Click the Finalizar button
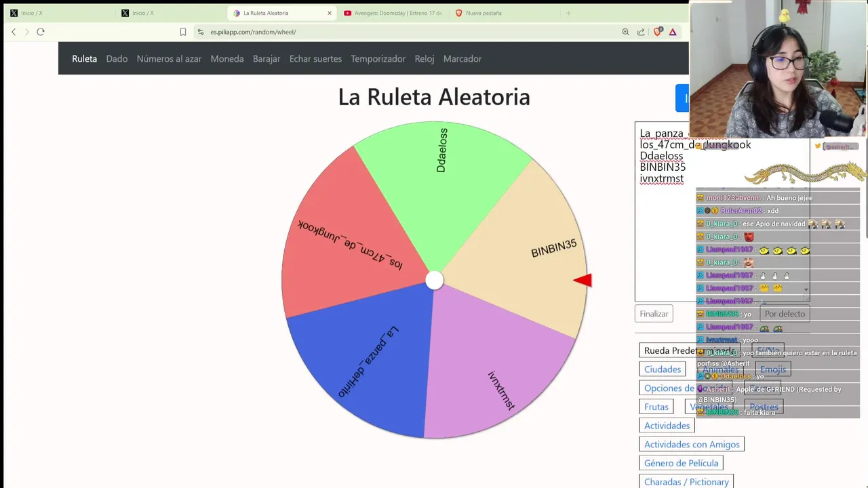This screenshot has height=488, width=868. pos(654,314)
